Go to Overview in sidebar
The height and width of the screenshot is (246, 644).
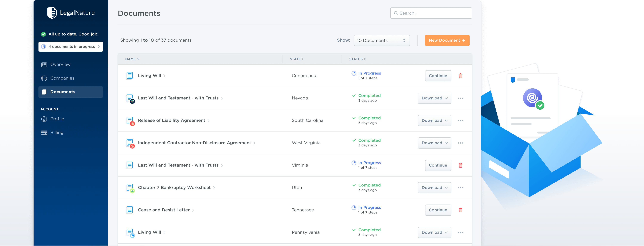[60, 65]
